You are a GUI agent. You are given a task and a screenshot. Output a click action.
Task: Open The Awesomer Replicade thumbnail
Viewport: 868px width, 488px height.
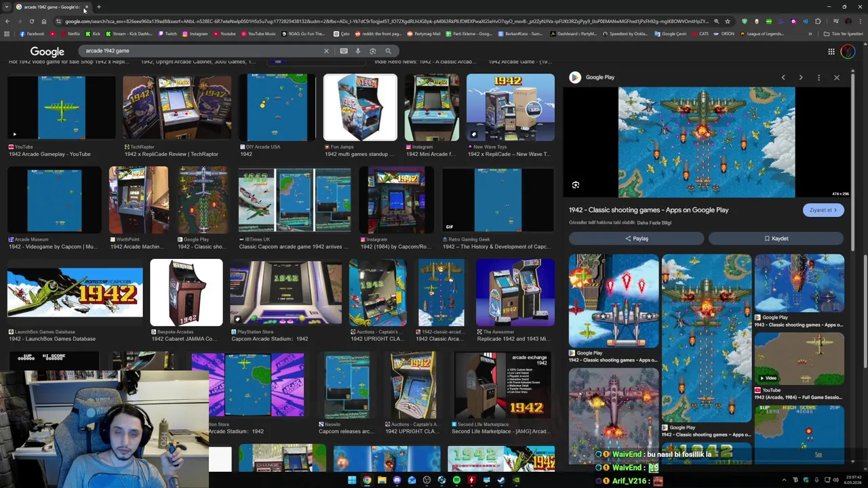click(515, 292)
